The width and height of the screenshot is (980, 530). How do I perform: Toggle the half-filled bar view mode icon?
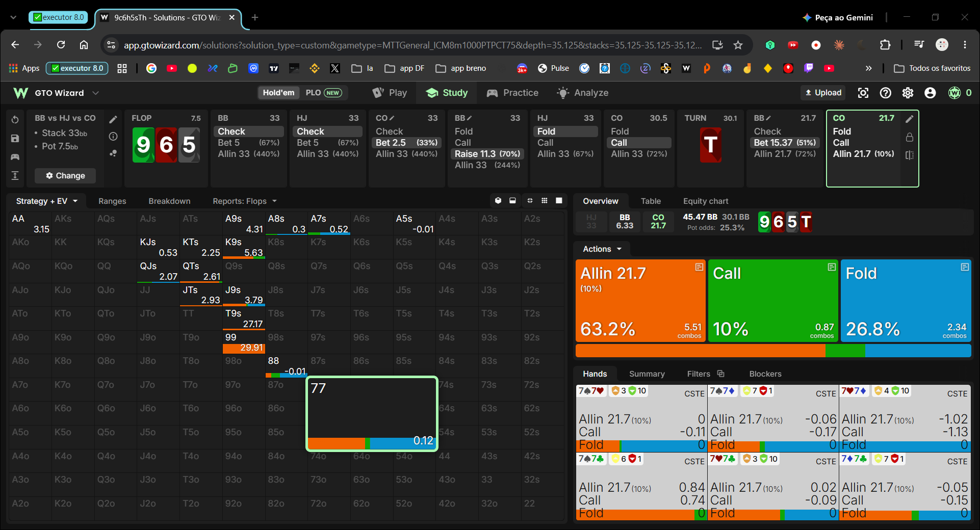coord(512,201)
